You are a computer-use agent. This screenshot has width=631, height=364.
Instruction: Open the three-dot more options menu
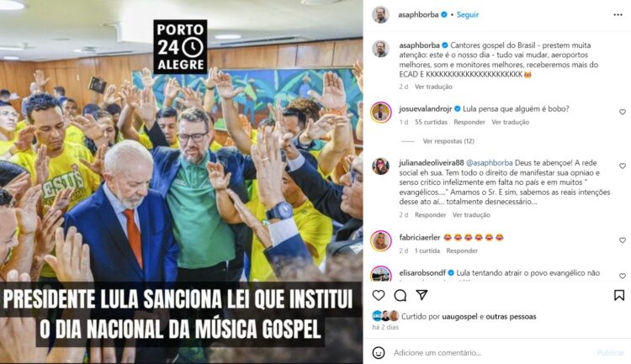point(618,15)
